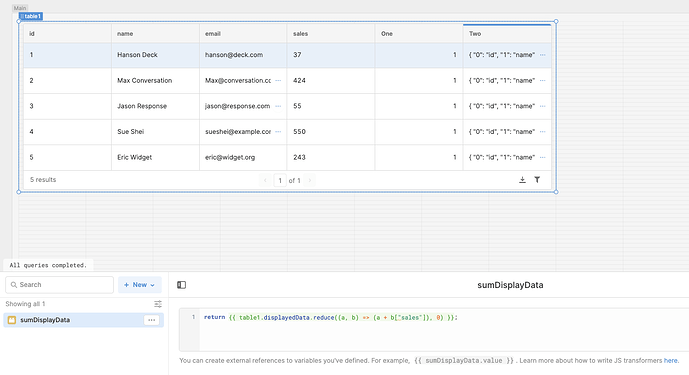
Task: Click the hanson@deck.com email cell
Action: [x=243, y=55]
